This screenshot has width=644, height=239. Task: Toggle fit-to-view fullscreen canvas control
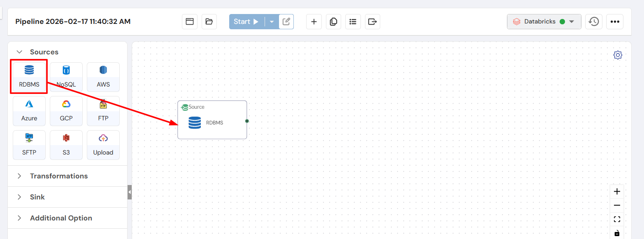point(617,219)
